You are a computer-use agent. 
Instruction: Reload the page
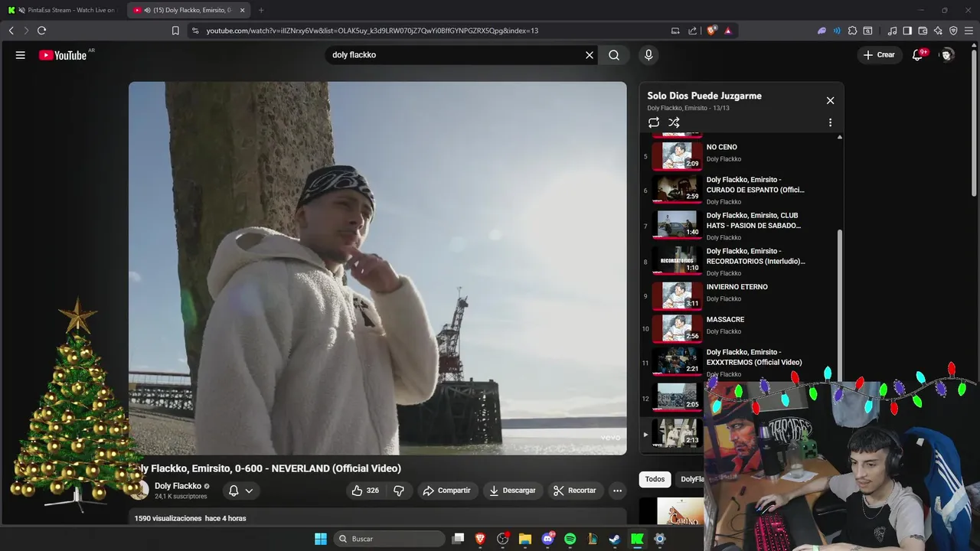(42, 31)
